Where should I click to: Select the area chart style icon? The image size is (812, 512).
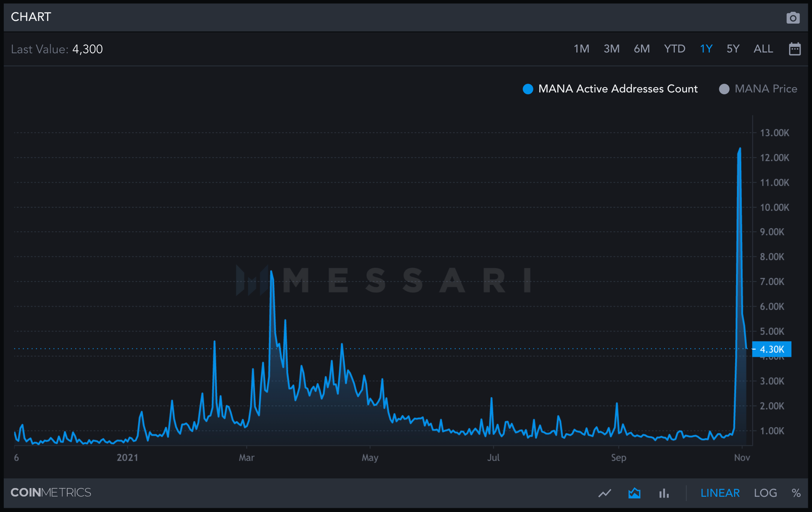pyautogui.click(x=634, y=493)
